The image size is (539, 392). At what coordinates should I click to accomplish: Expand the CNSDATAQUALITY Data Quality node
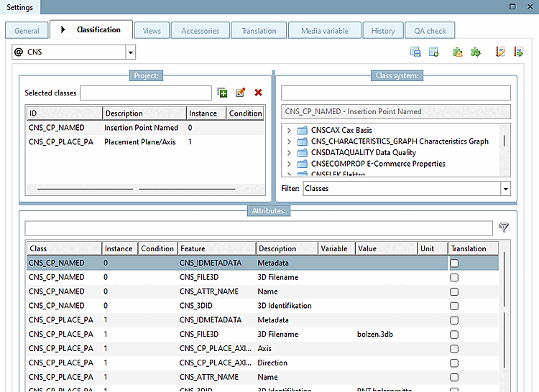point(289,153)
